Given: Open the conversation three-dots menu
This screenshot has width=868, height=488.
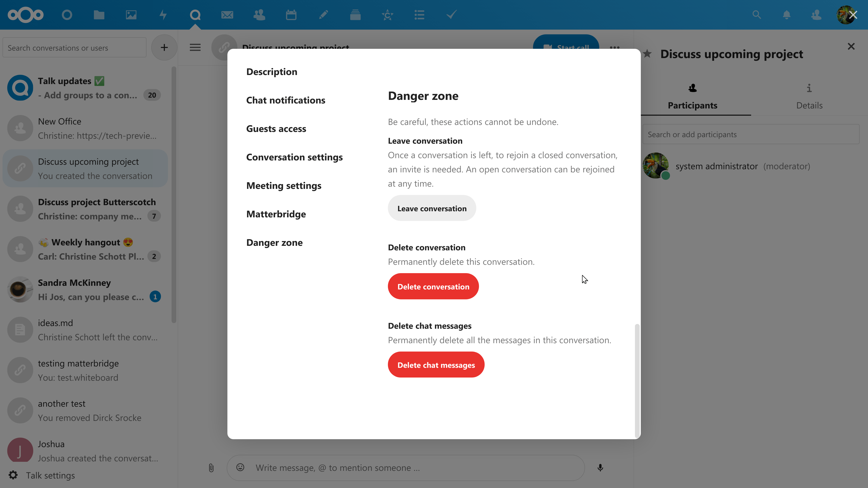Looking at the screenshot, I should (x=615, y=47).
